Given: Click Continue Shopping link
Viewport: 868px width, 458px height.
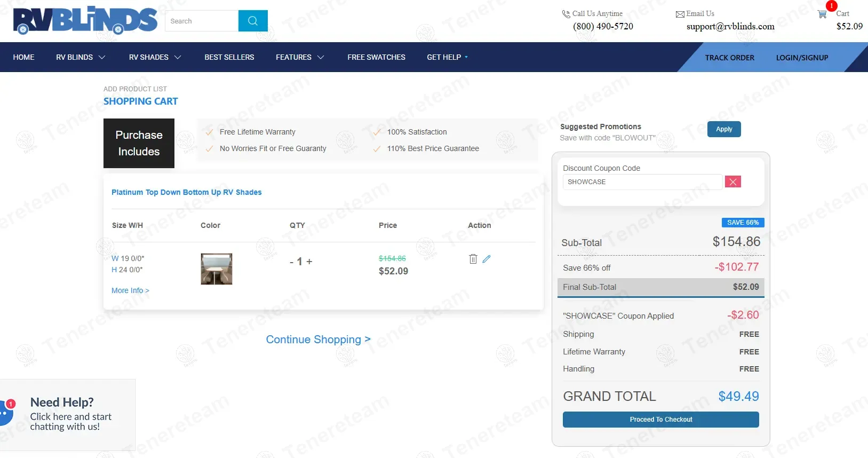Looking at the screenshot, I should coord(318,339).
